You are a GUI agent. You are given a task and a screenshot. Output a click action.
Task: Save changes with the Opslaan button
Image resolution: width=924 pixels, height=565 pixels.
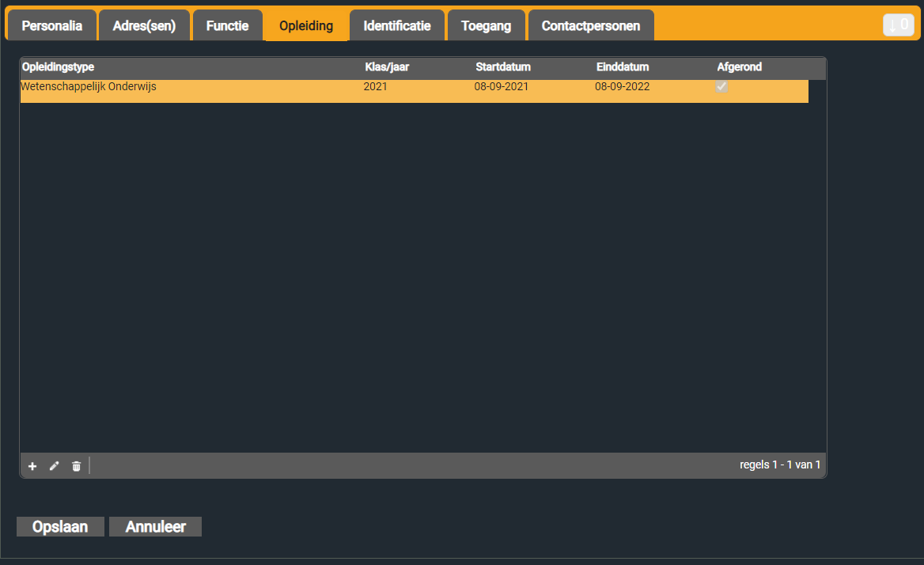[x=60, y=527]
